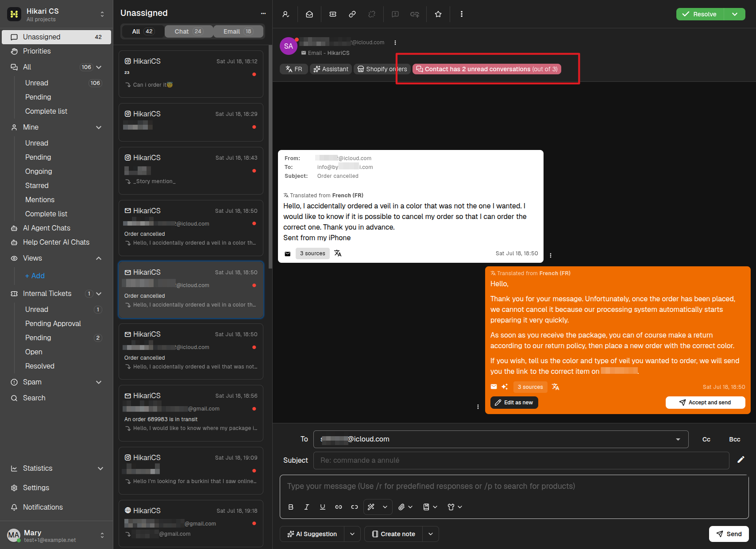Click Bcc next to recipient field
This screenshot has width=756, height=549.
tap(735, 439)
